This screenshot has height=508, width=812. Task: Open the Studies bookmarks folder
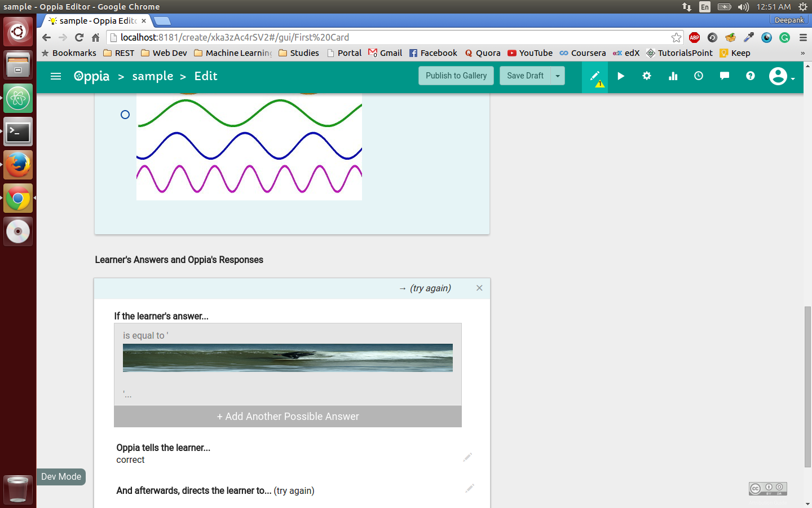298,53
